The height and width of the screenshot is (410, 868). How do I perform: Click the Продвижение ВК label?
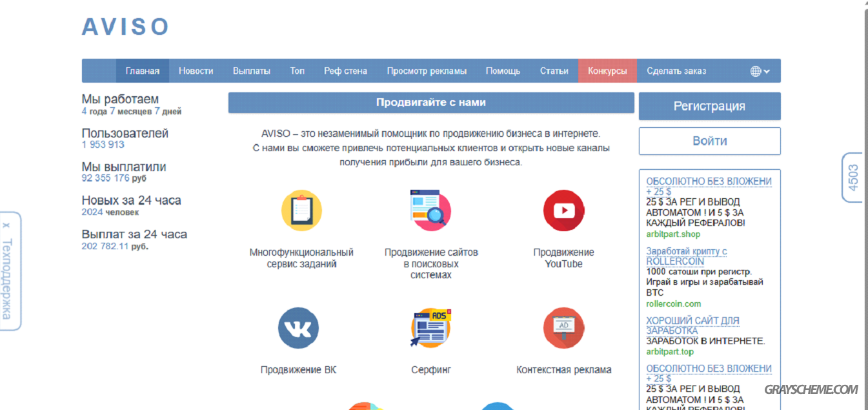click(298, 370)
